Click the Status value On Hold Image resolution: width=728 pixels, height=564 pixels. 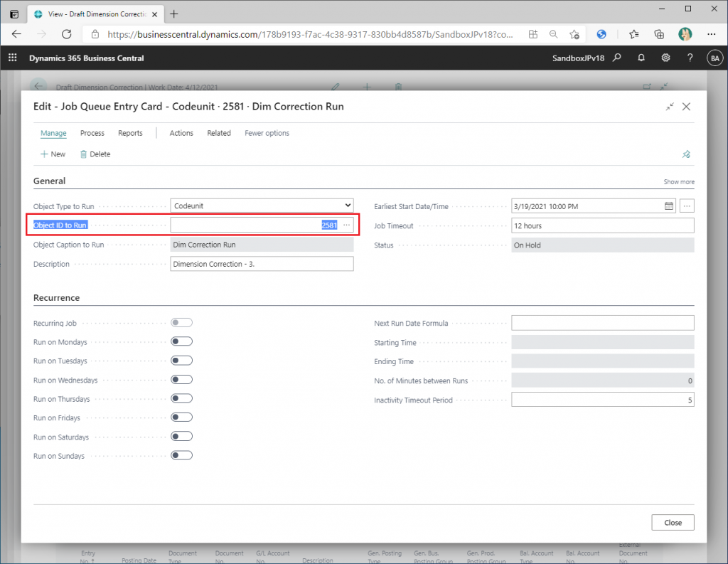(x=603, y=245)
